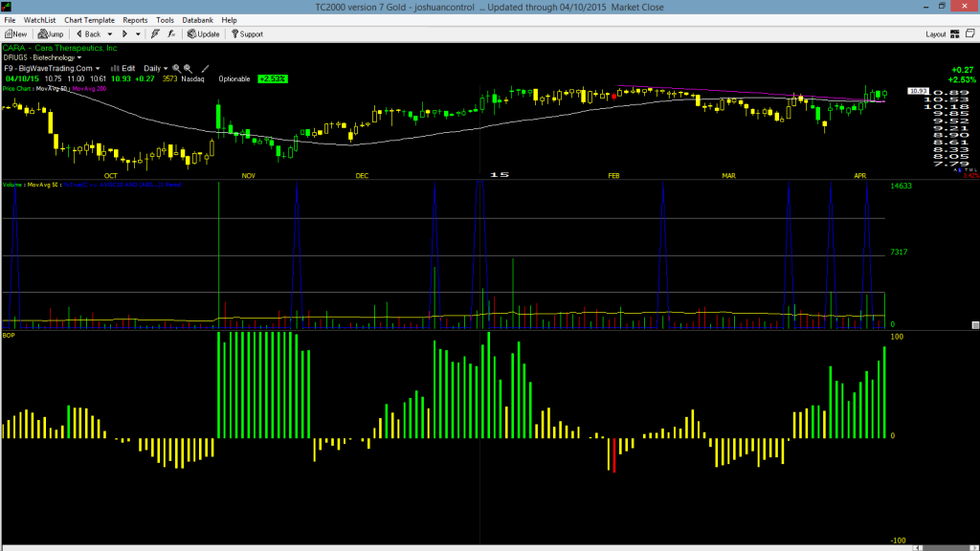
Task: Open the File menu
Action: point(10,20)
